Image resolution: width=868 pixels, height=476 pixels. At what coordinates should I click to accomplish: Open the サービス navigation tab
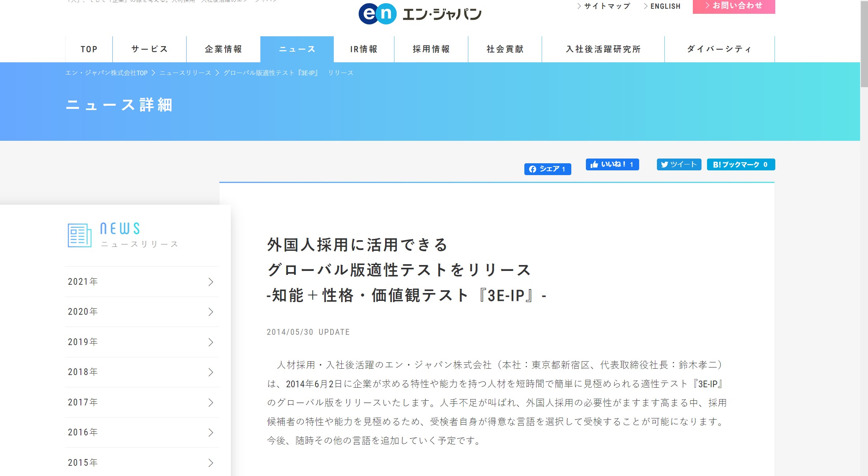(150, 49)
